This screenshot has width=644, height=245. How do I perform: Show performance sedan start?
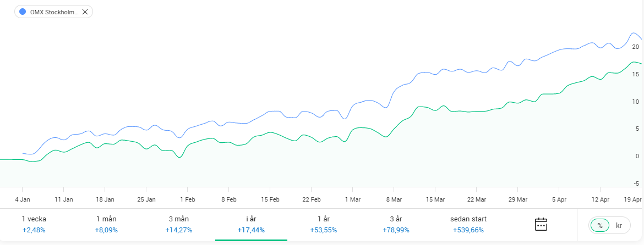[468, 224]
